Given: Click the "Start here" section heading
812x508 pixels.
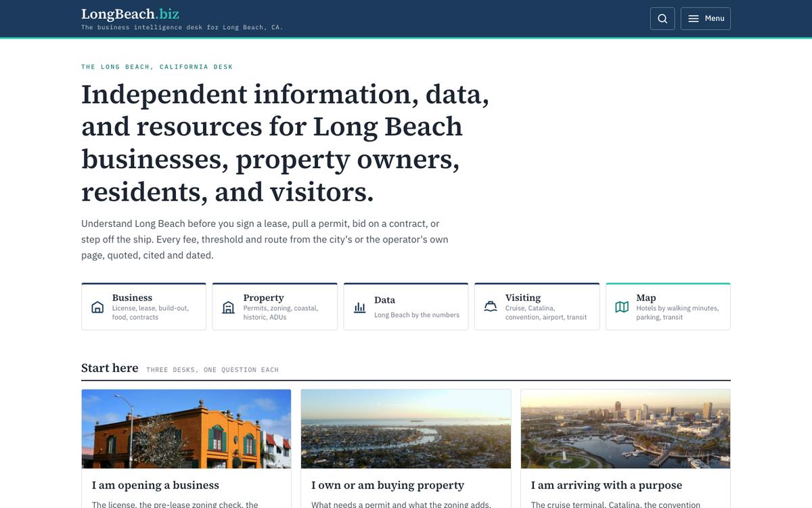Looking at the screenshot, I should (110, 368).
